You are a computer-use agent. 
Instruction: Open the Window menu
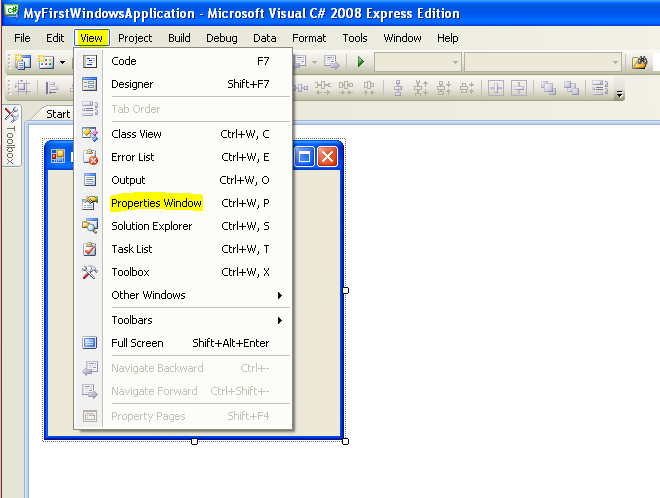coord(402,38)
